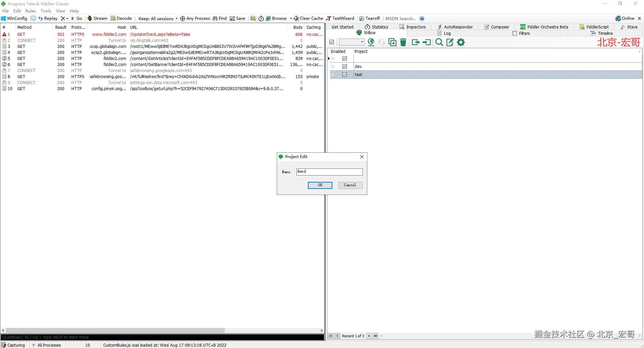Screen dimensions: 644x348
Task: Click the Willow magnifier search icon
Action: coord(439,42)
